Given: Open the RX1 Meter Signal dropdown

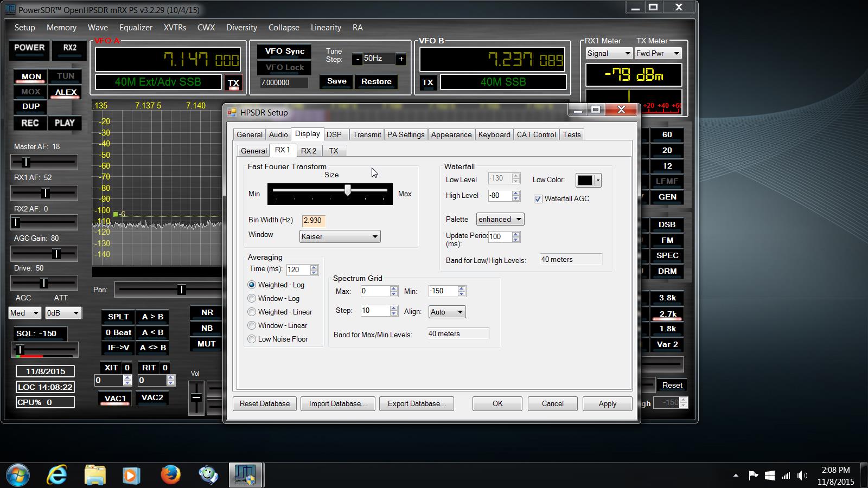Looking at the screenshot, I should pyautogui.click(x=609, y=53).
